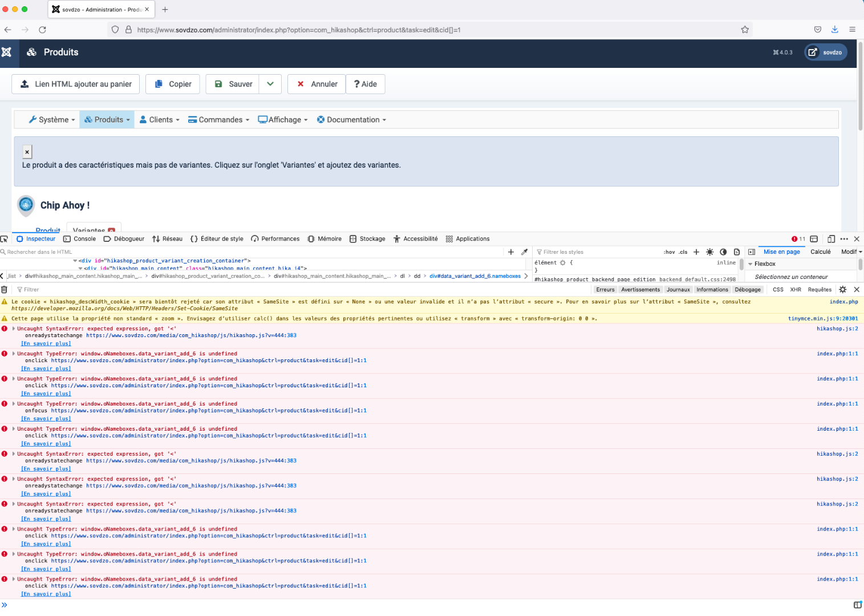Collapse the Flexbox section
This screenshot has width=864, height=616.
tap(751, 264)
